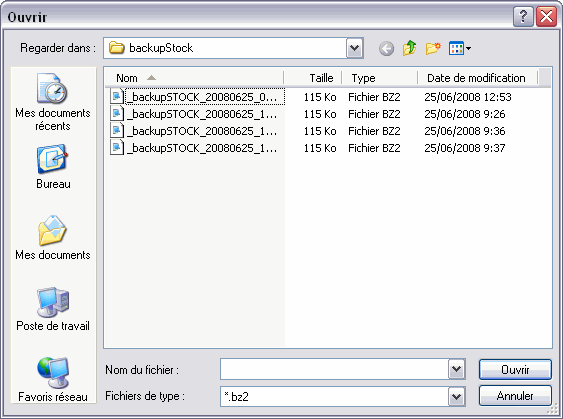
Task: Open the Mes documents folder shortcut
Action: (x=53, y=238)
